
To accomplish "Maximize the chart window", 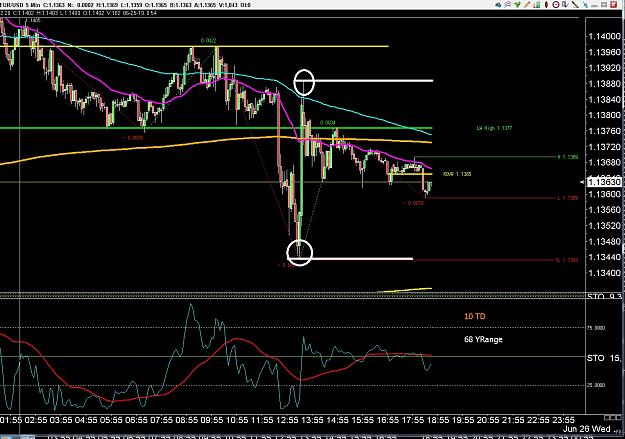I will [604, 5].
